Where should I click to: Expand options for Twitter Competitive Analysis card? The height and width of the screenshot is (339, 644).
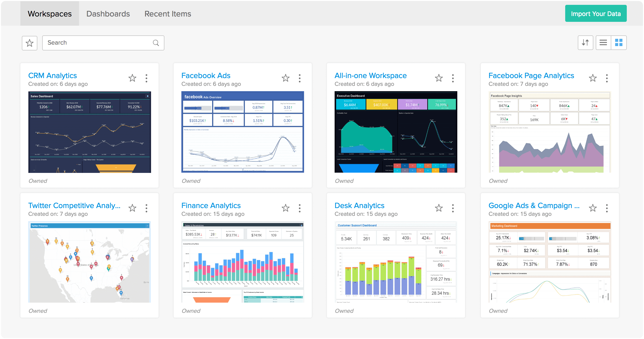146,208
